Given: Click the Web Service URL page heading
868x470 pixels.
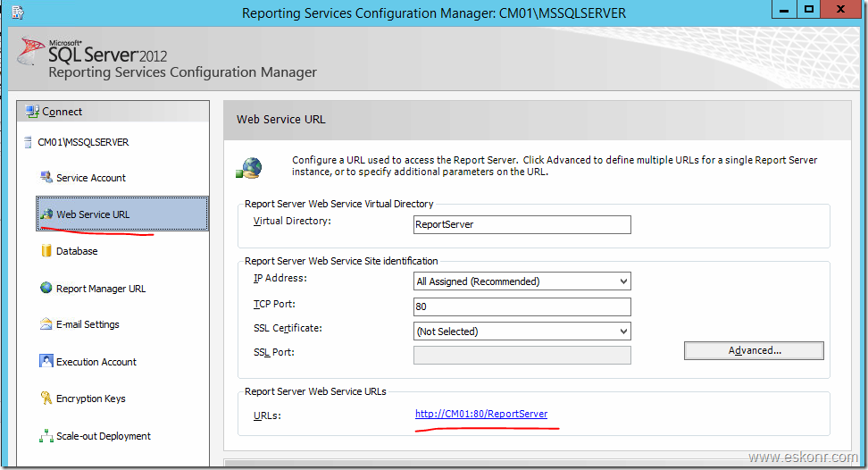Looking at the screenshot, I should 281,119.
